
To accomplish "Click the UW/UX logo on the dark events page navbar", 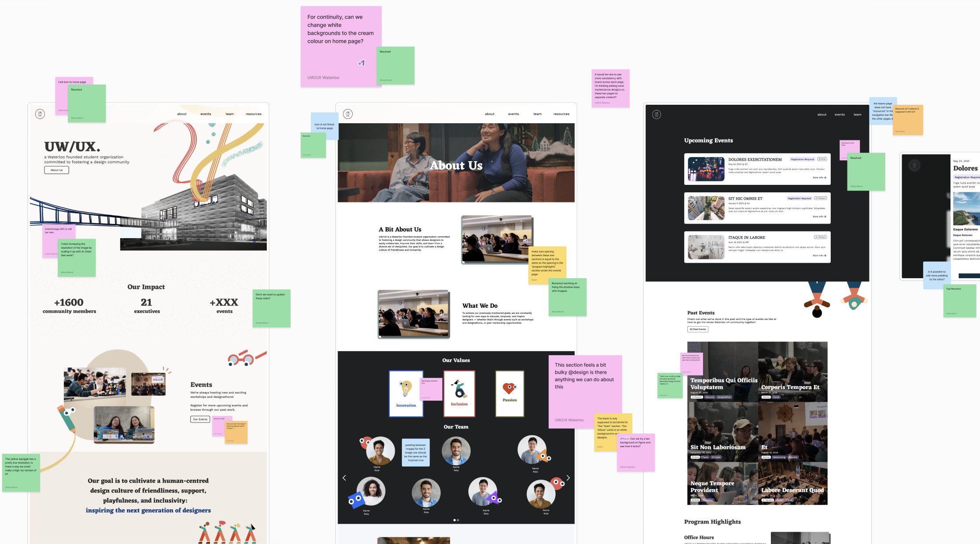I will (x=656, y=114).
